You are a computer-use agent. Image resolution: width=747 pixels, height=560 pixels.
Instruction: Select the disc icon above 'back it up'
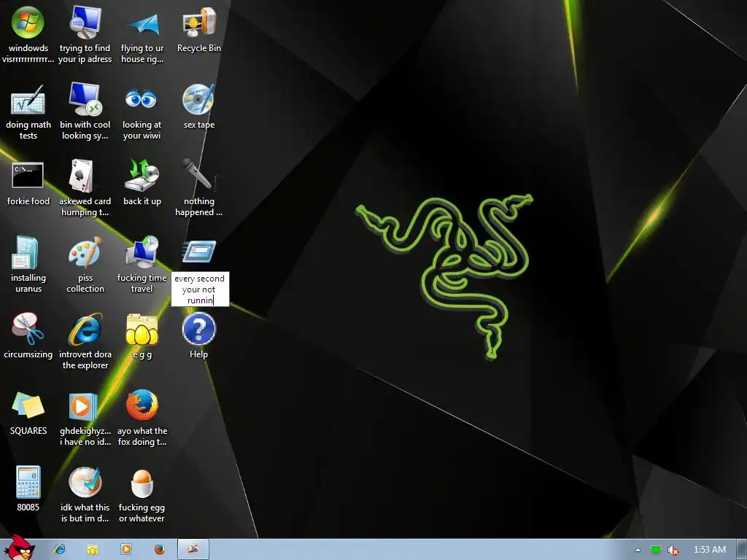(x=198, y=99)
